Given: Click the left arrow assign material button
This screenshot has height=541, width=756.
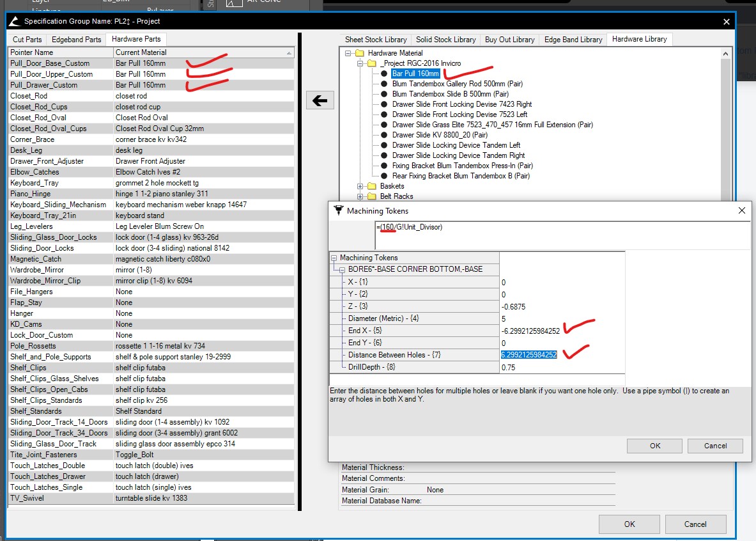Looking at the screenshot, I should pos(320,100).
